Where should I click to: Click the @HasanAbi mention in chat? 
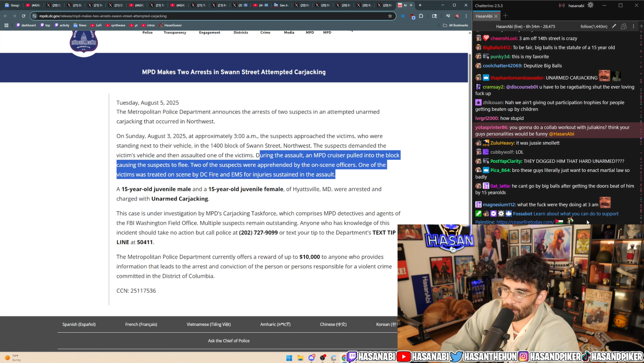pyautogui.click(x=562, y=134)
